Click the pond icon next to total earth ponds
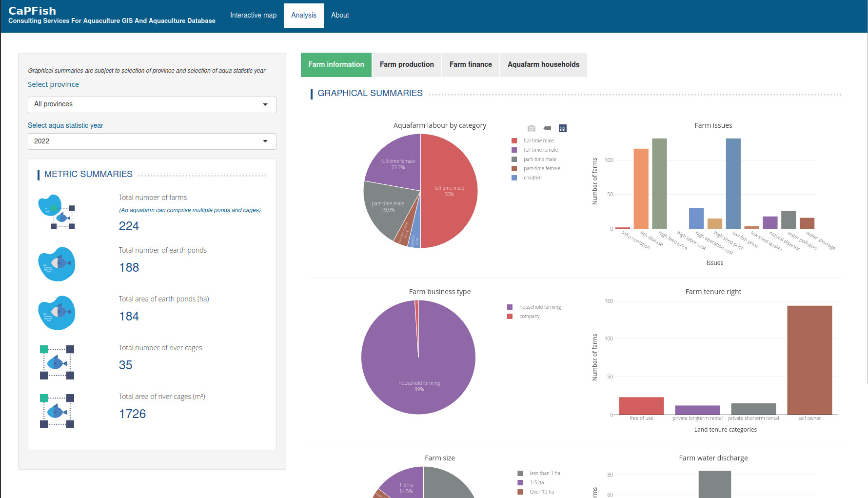Screen dimensions: 868x498 point(57,263)
